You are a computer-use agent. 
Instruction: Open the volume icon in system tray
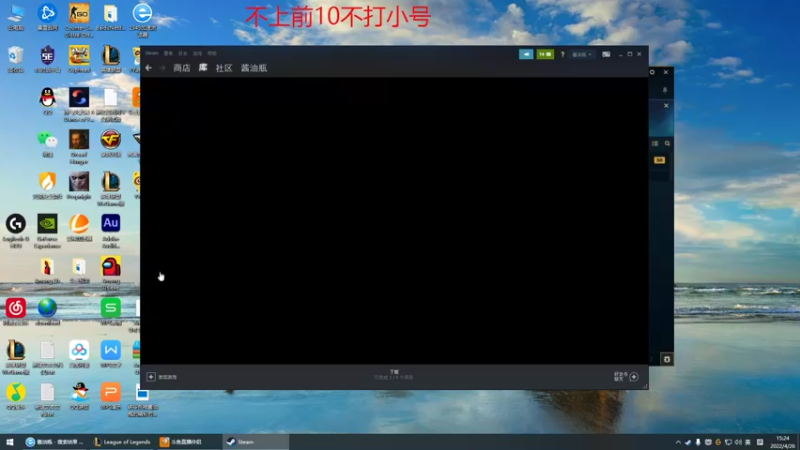738,442
